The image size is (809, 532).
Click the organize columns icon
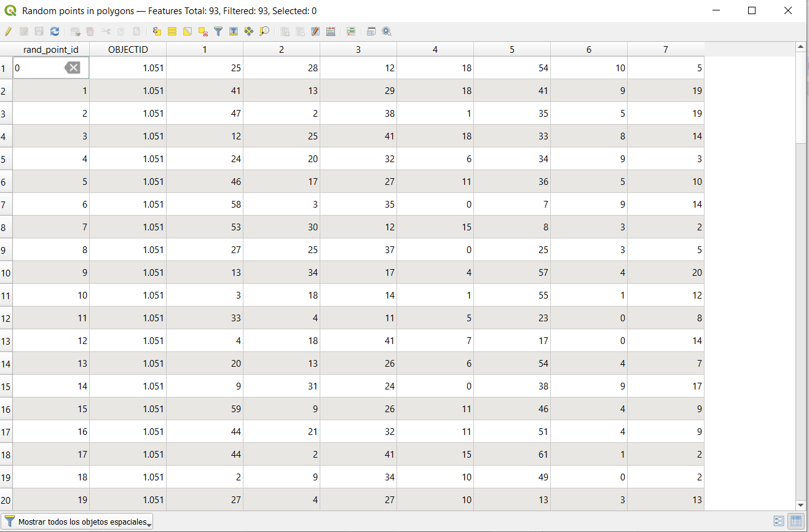(x=315, y=31)
